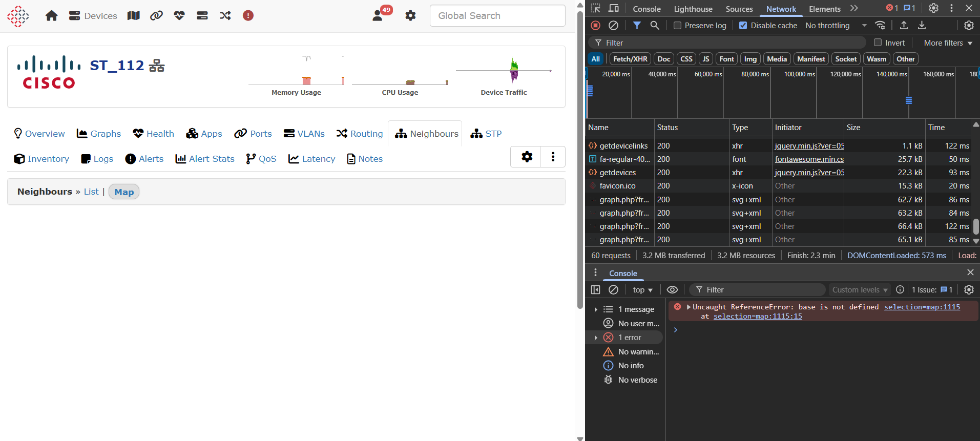Open the user notifications icon with 49 badge
The height and width of the screenshot is (441, 980).
[x=379, y=15]
